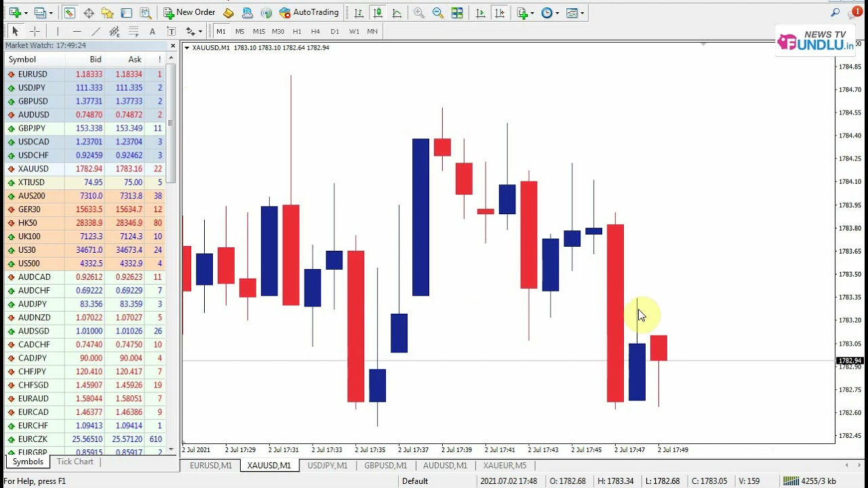This screenshot has height=488, width=868.
Task: Switch to Line Chart display
Action: click(397, 12)
